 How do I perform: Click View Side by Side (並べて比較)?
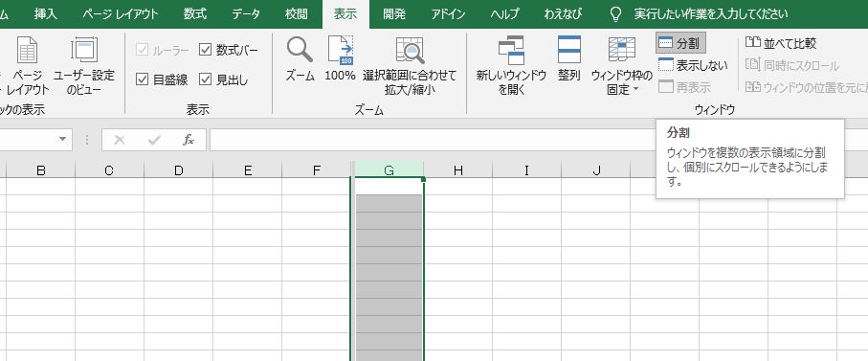point(781,43)
